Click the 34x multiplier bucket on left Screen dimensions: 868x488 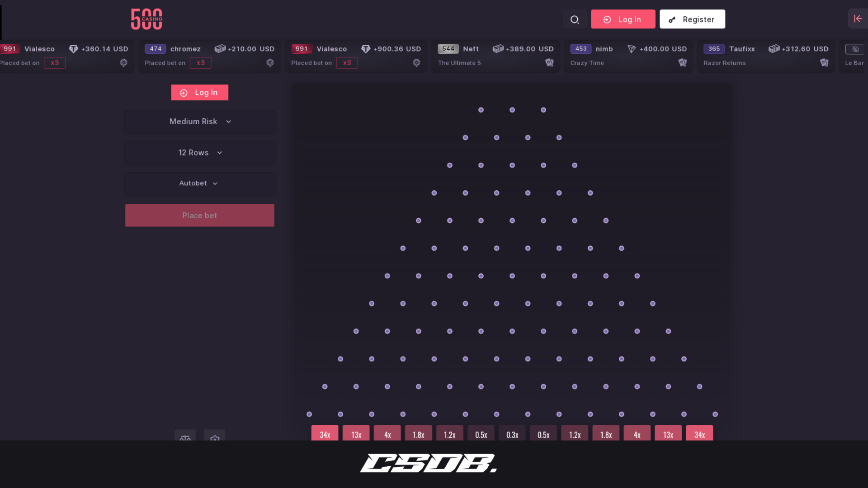[x=325, y=434]
